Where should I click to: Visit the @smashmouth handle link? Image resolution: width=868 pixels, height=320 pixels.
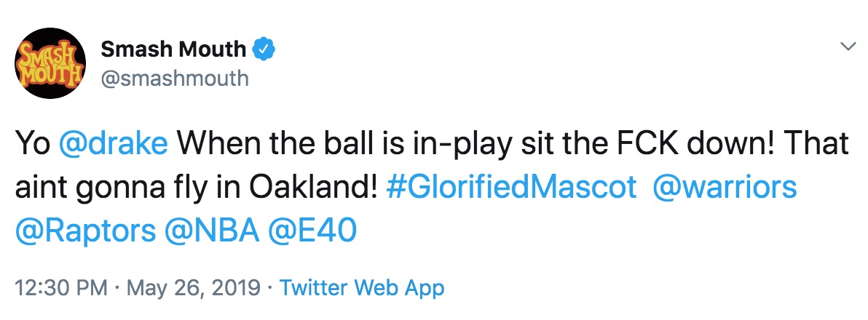[175, 78]
